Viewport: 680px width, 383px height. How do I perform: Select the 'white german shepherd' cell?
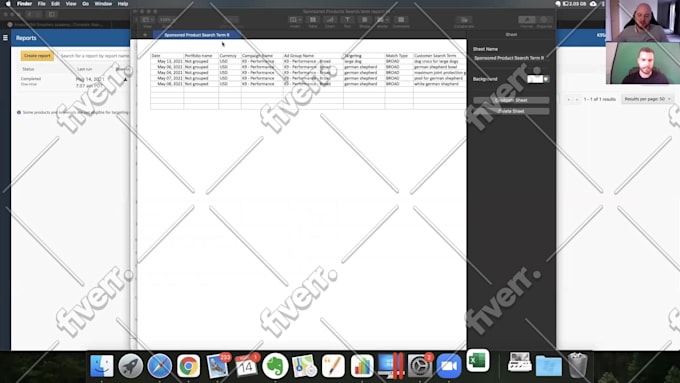coord(439,84)
